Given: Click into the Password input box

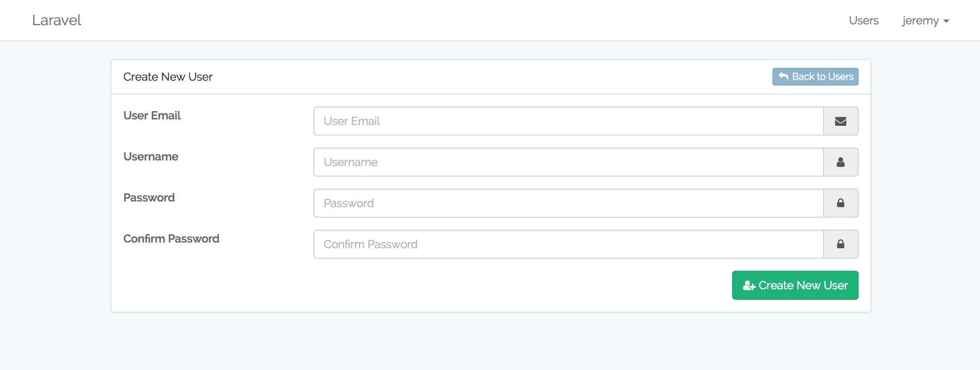Looking at the screenshot, I should [x=568, y=203].
